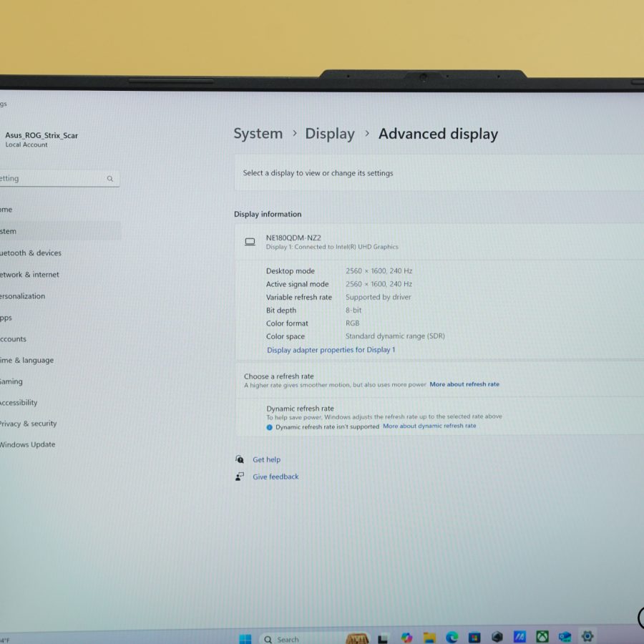The height and width of the screenshot is (644, 644).
Task: Open Bluetooth & devices settings
Action: tap(30, 253)
